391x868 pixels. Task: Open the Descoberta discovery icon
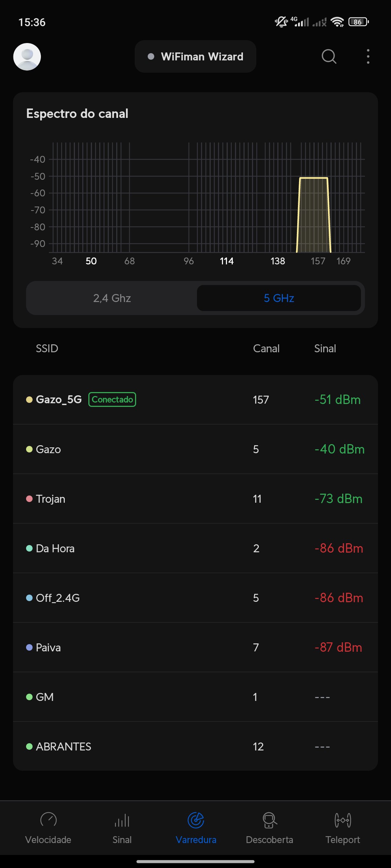[x=269, y=820]
